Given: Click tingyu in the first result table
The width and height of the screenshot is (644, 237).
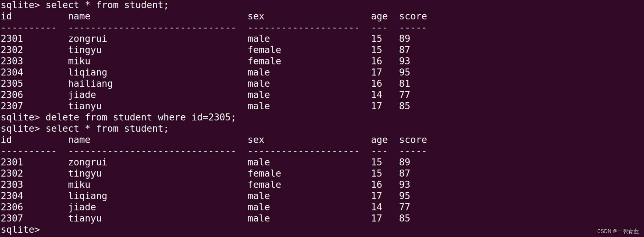Looking at the screenshot, I should (x=85, y=50).
